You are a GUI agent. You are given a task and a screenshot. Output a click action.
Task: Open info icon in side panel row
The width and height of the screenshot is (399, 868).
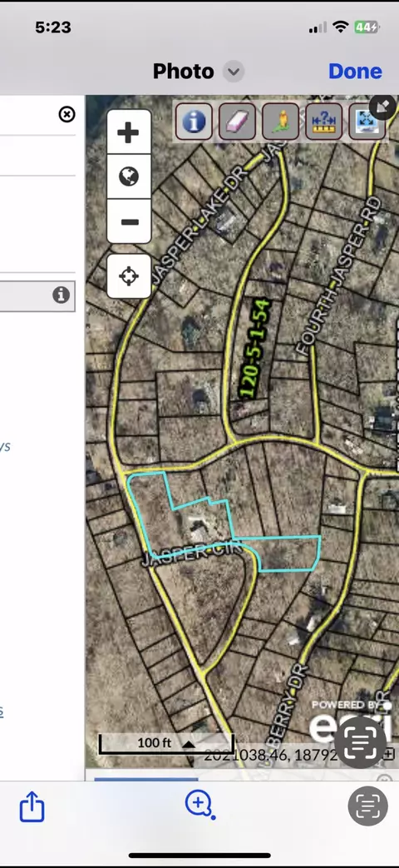pyautogui.click(x=62, y=295)
